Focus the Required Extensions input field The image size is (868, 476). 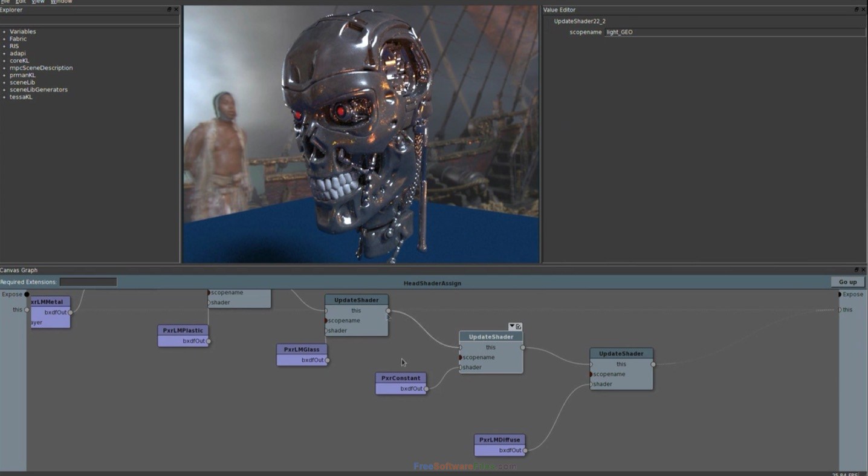tap(88, 282)
